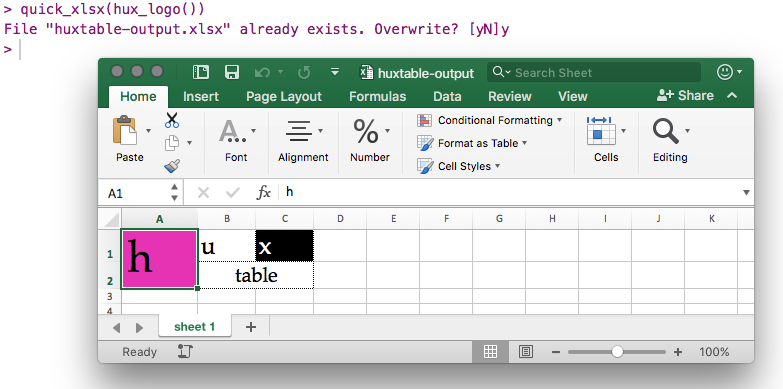Click the Editing magnifier icon
The image size is (783, 389).
665,131
